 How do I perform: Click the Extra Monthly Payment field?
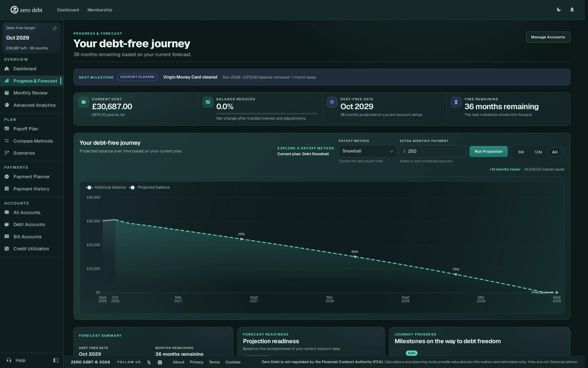tap(433, 151)
